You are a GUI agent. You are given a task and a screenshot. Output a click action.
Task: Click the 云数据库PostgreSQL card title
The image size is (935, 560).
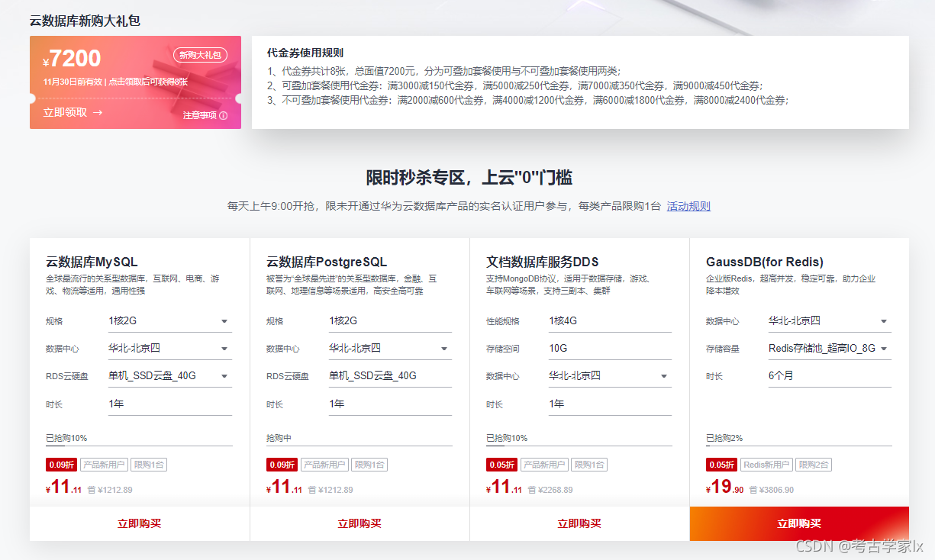click(327, 262)
